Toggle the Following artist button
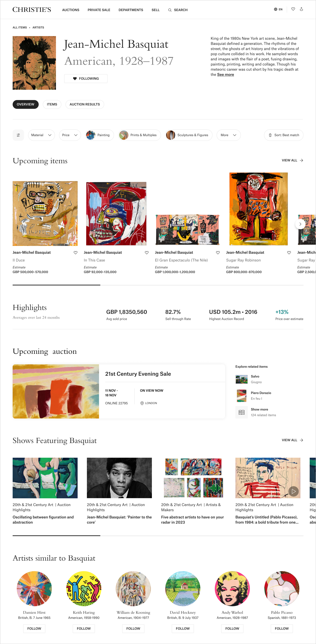 pyautogui.click(x=86, y=79)
